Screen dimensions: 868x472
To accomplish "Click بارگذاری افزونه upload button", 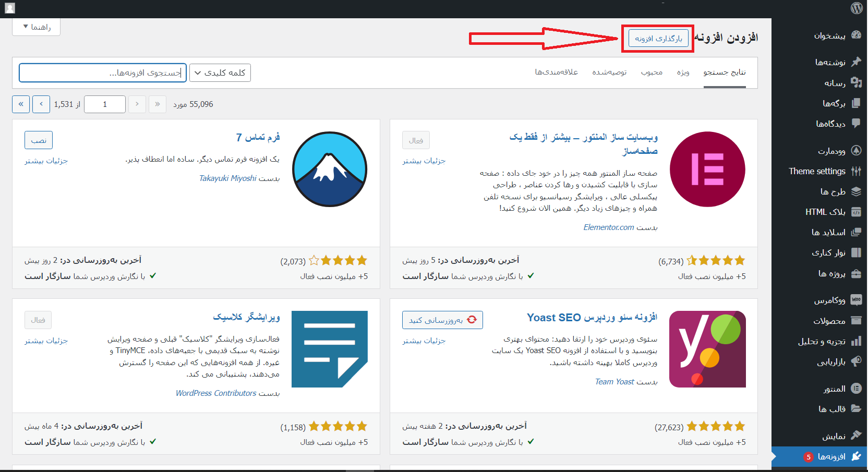I will click(658, 39).
